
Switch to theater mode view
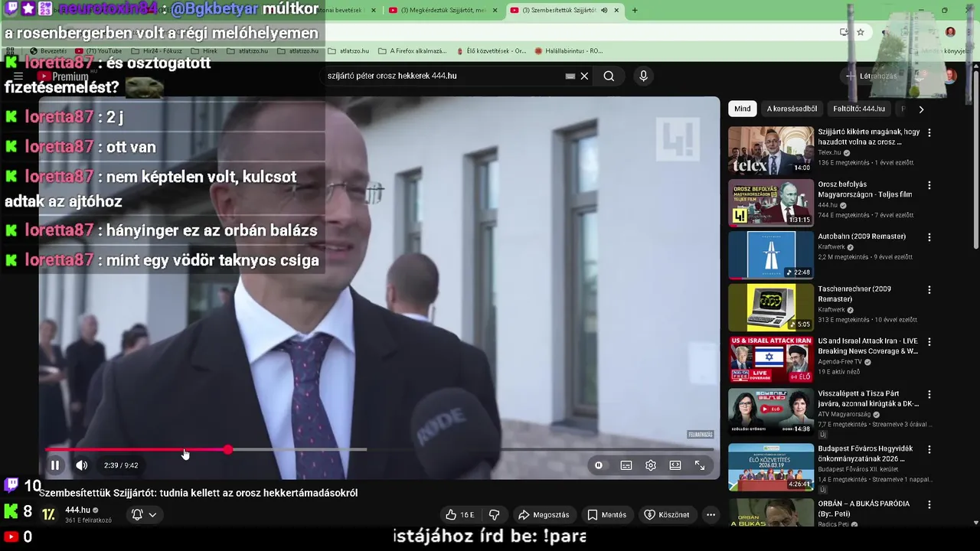(675, 465)
